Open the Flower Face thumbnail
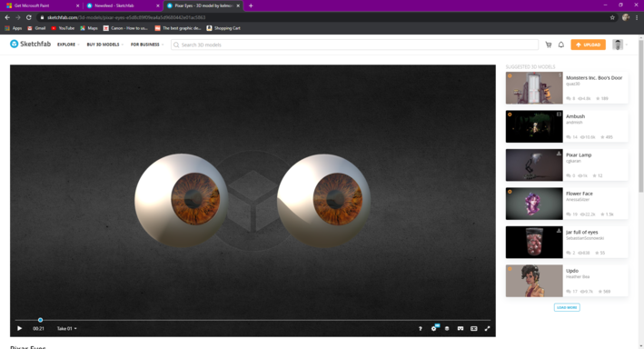The width and height of the screenshot is (644, 349). [x=534, y=204]
